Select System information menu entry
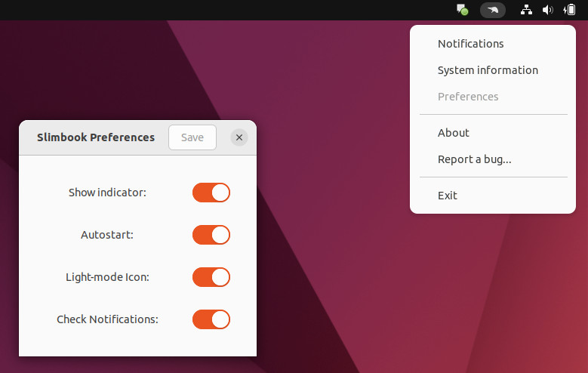 [x=488, y=70]
